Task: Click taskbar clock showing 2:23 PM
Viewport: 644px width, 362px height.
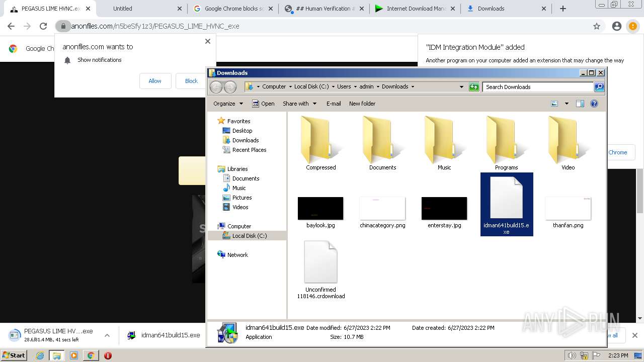Action: point(618,355)
